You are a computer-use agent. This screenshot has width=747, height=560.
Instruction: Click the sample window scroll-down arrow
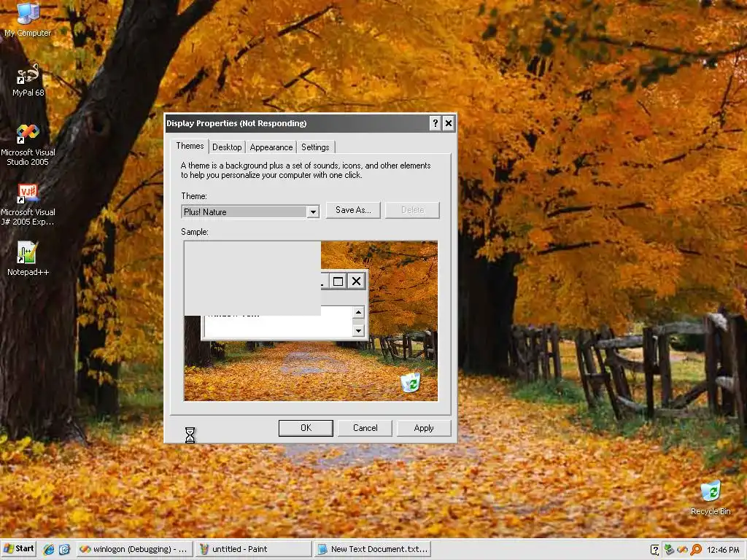[x=359, y=330]
